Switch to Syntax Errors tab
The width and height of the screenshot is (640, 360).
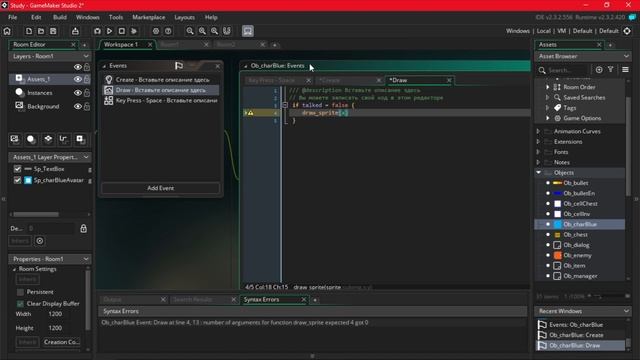[262, 300]
